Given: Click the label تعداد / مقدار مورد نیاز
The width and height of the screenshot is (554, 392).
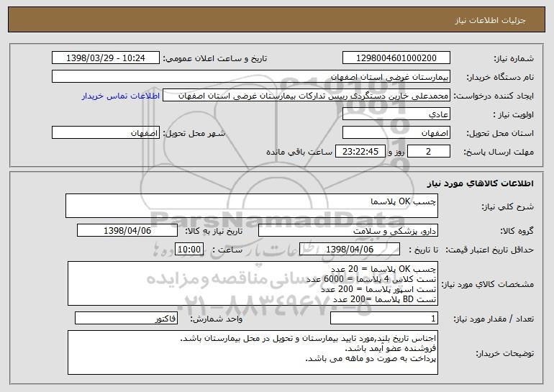Looking at the screenshot, I should pyautogui.click(x=494, y=319).
